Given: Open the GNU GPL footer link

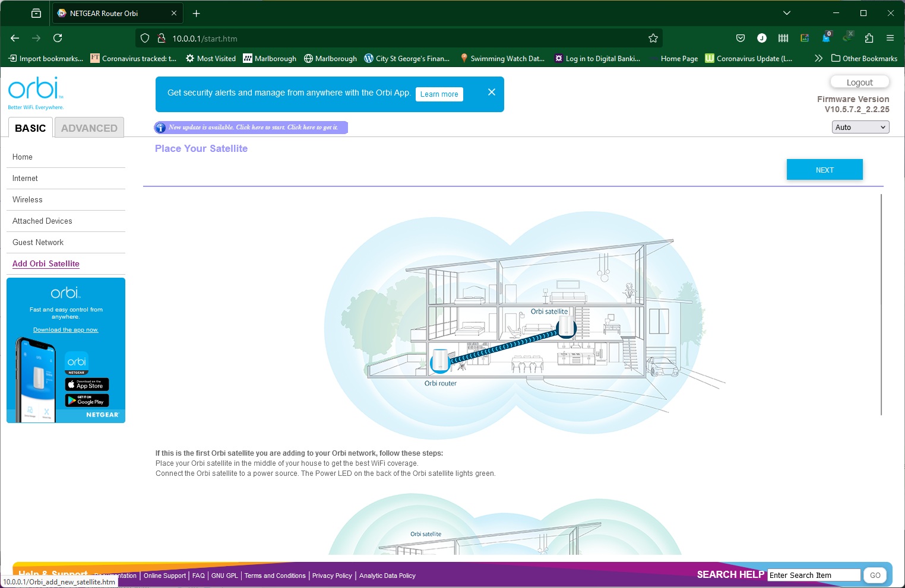Looking at the screenshot, I should [224, 576].
